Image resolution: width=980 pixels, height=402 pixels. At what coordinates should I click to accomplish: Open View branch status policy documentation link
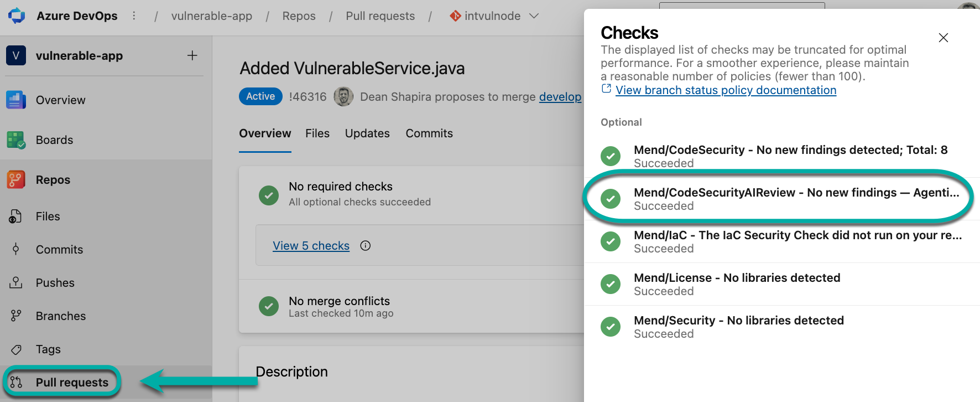[726, 90]
